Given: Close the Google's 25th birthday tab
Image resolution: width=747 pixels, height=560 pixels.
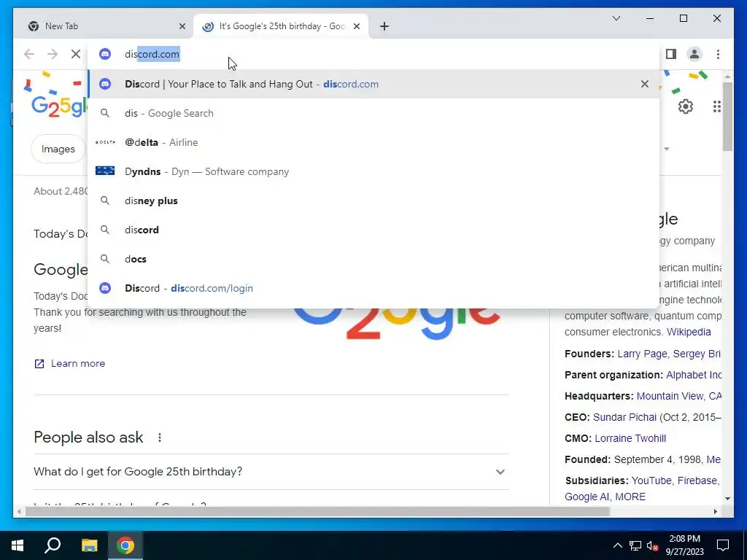Looking at the screenshot, I should point(356,26).
